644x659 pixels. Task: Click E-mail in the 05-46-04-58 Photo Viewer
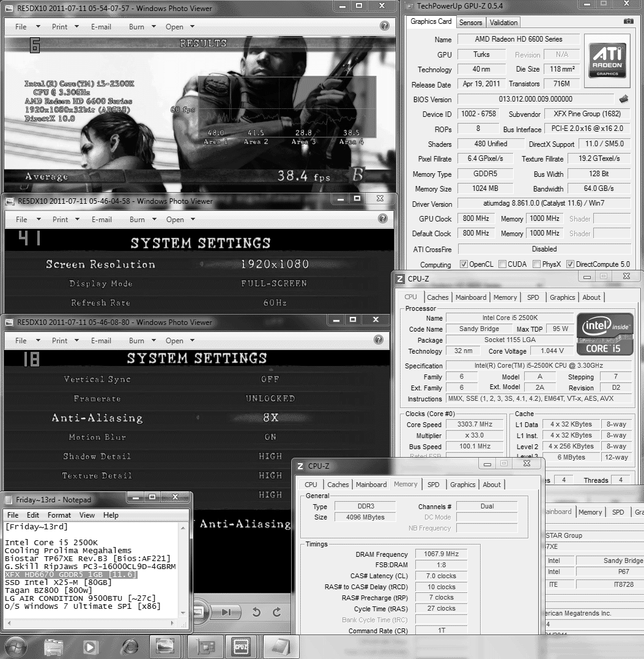click(x=102, y=220)
